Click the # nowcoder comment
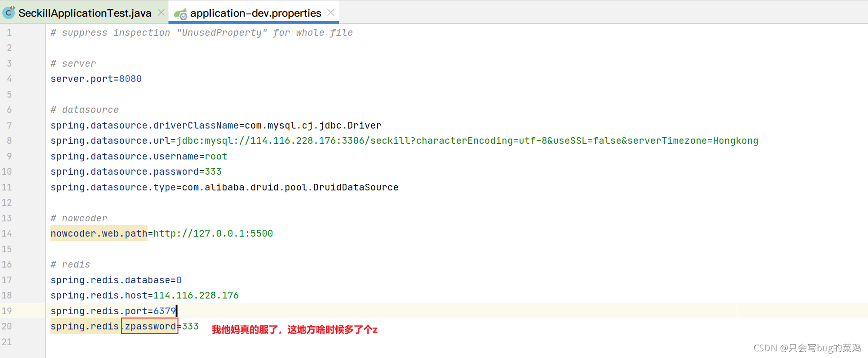This screenshot has width=868, height=358. (79, 218)
